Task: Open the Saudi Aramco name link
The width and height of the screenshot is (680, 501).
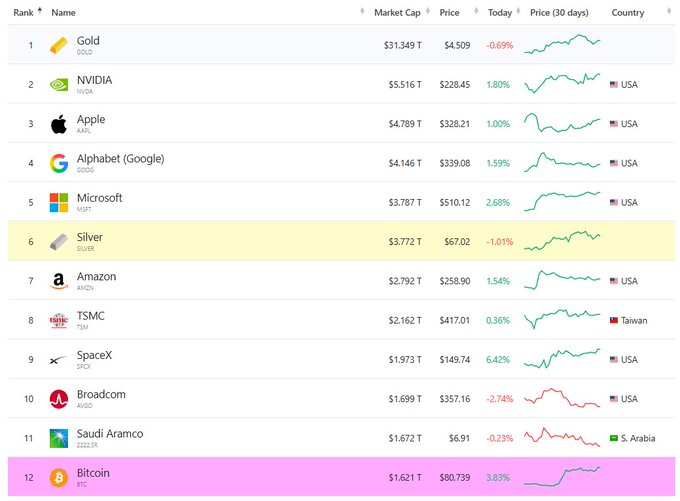Action: (x=110, y=434)
